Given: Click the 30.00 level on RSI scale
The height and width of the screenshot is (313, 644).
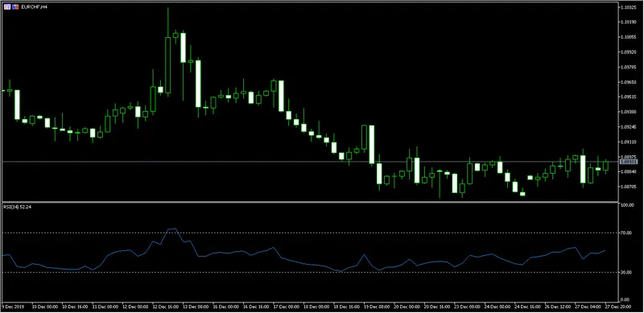Looking at the screenshot, I should point(626,272).
